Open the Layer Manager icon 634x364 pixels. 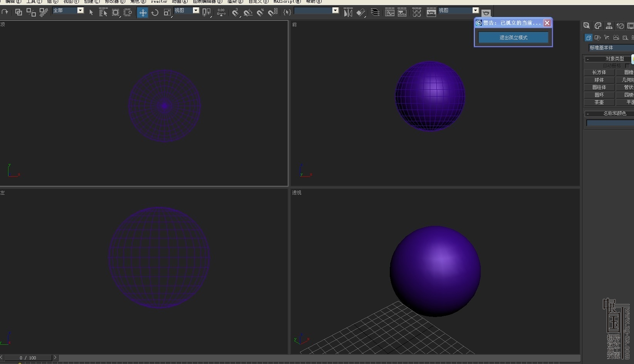[x=375, y=12]
